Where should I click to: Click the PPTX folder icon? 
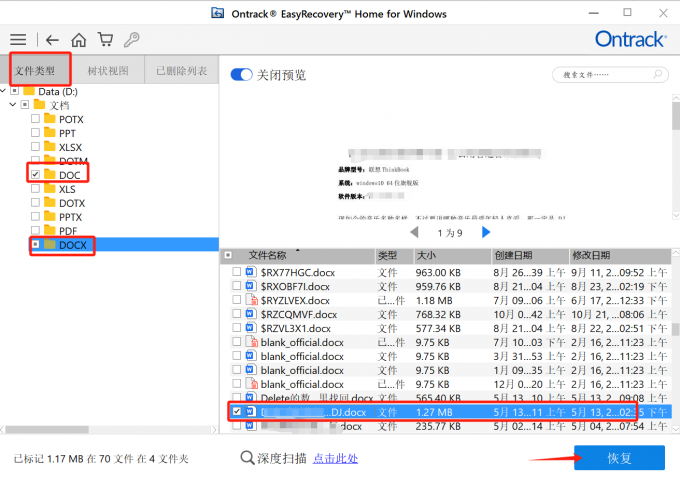click(50, 216)
